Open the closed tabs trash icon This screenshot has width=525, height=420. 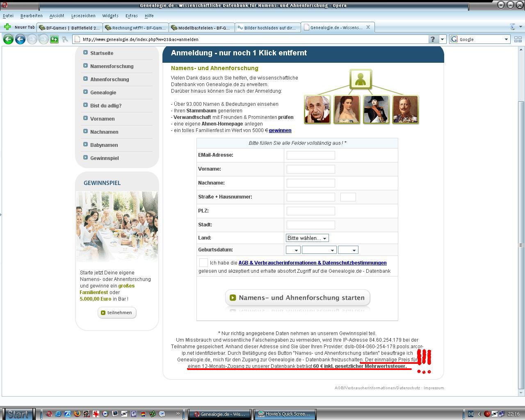[x=512, y=27]
